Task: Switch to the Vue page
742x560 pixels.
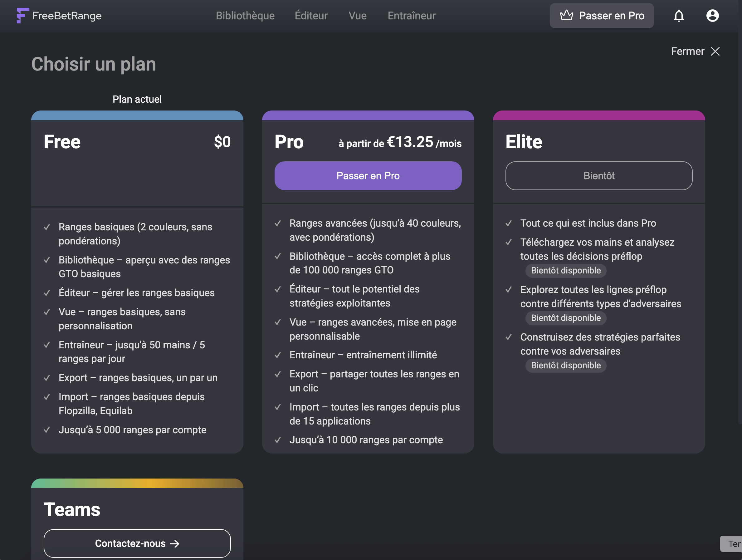Action: pos(358,16)
